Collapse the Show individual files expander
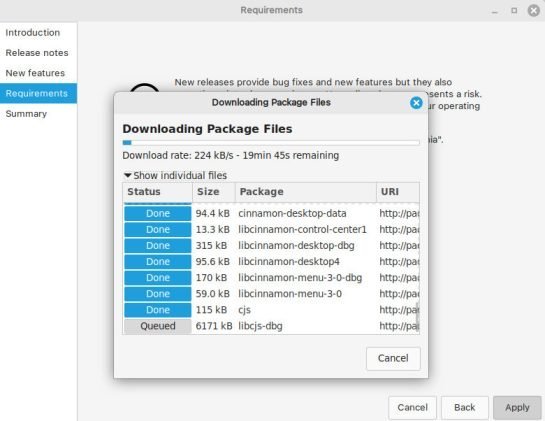This screenshot has height=421, width=545. (176, 176)
